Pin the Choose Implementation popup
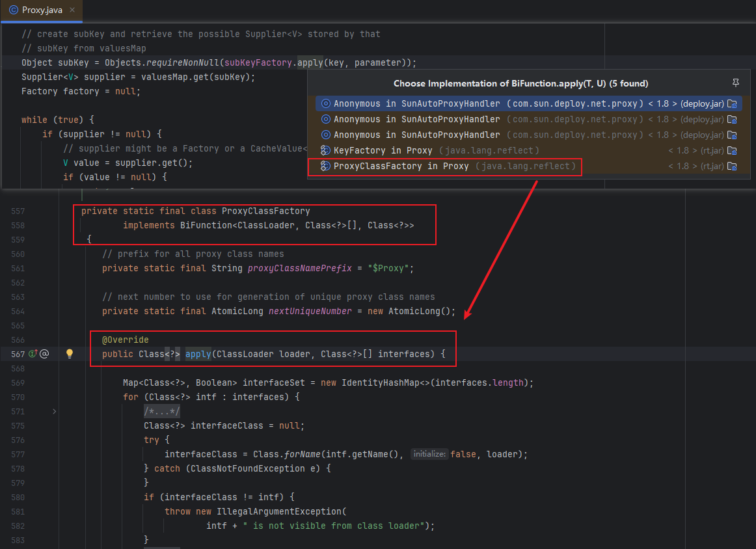This screenshot has height=549, width=756. pyautogui.click(x=736, y=83)
